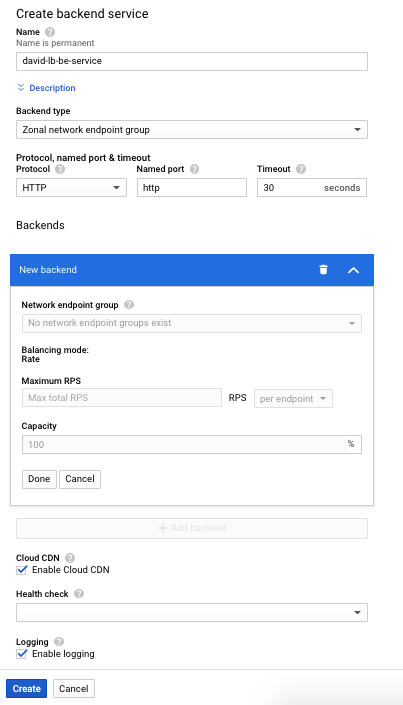The width and height of the screenshot is (403, 705).
Task: Click the Health check help icon
Action: point(79,594)
